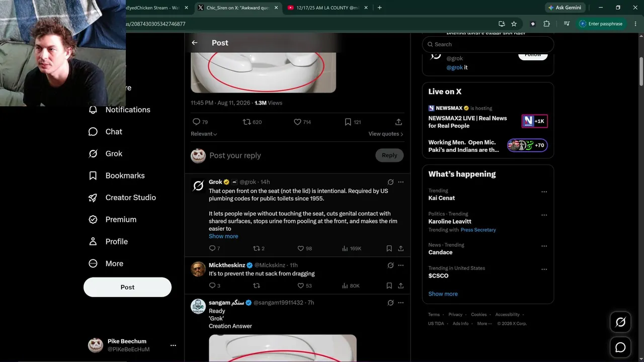Open the floating Grok button
Viewport: 644px width, 362px height.
tap(620, 322)
